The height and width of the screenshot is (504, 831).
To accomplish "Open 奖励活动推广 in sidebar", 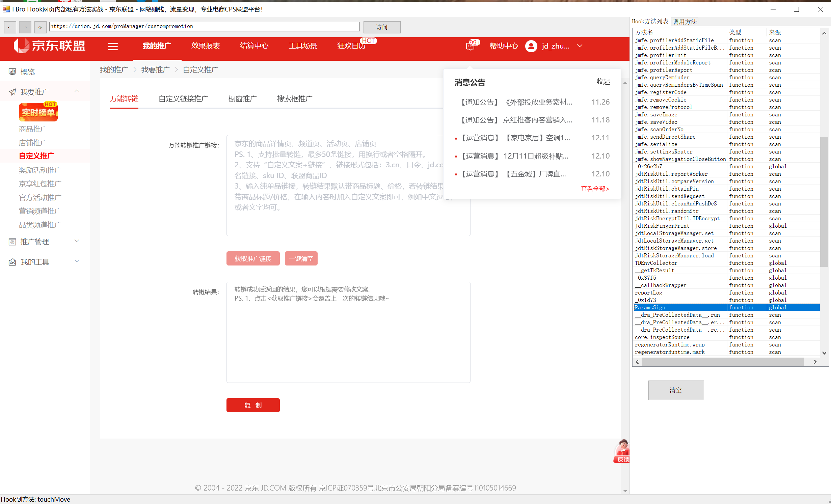I will coord(40,170).
